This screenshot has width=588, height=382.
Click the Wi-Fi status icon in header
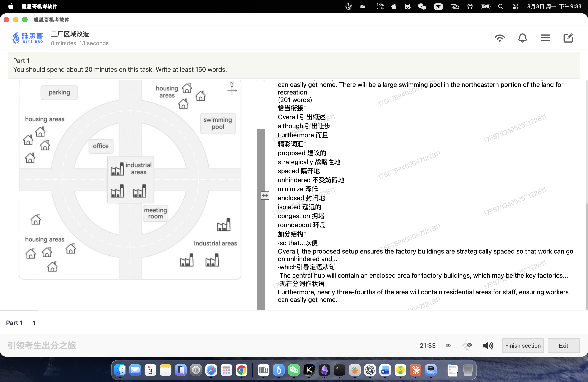coord(500,38)
